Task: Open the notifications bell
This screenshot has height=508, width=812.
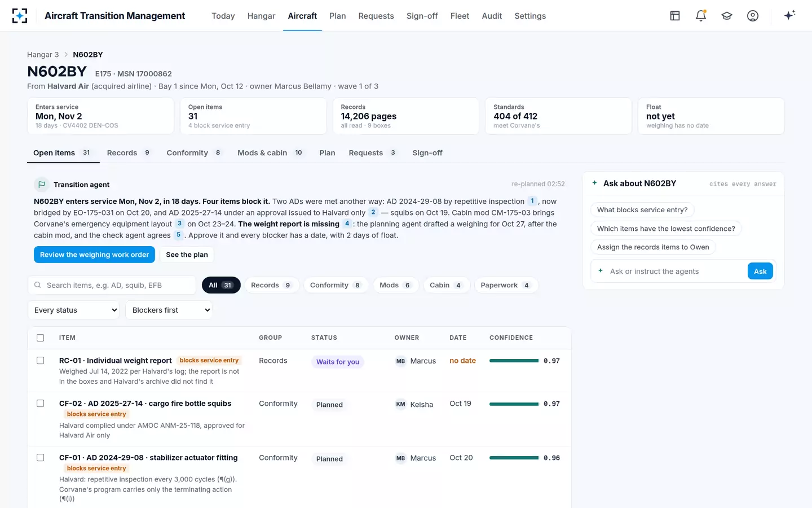Action: click(x=701, y=16)
